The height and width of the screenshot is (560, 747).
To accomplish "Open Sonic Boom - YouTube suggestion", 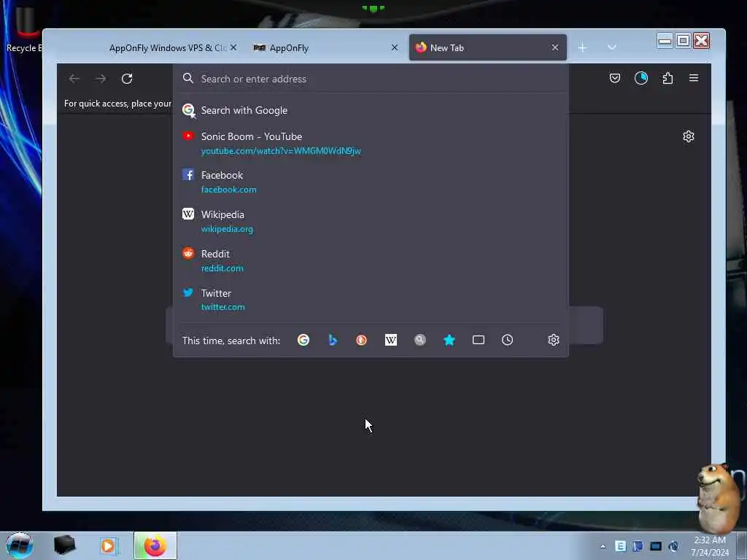I will coord(371,144).
